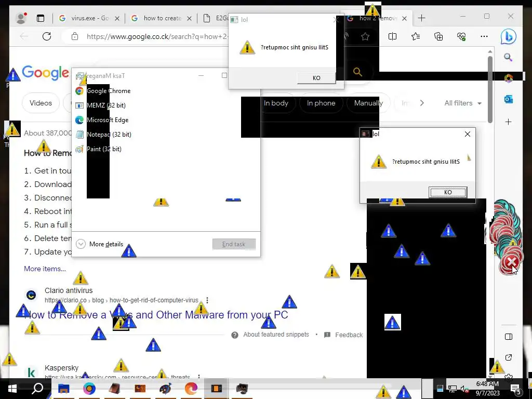Open the tab actions menu icon

pos(41,18)
